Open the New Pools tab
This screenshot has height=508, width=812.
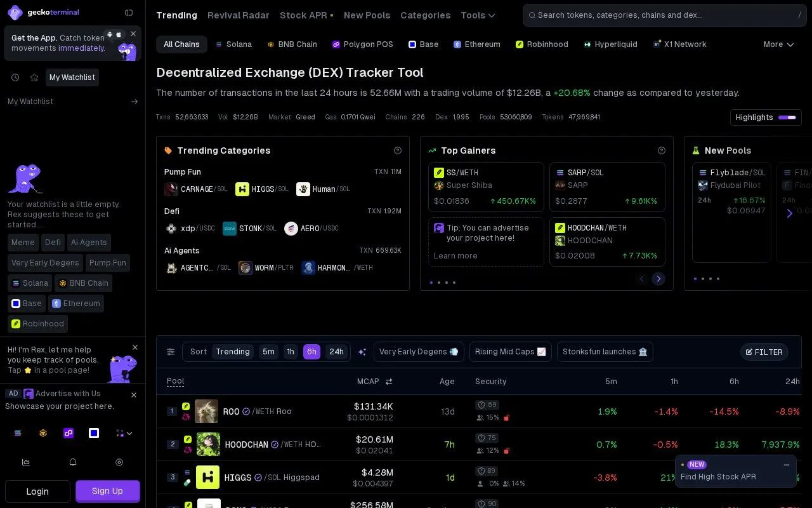[367, 15]
